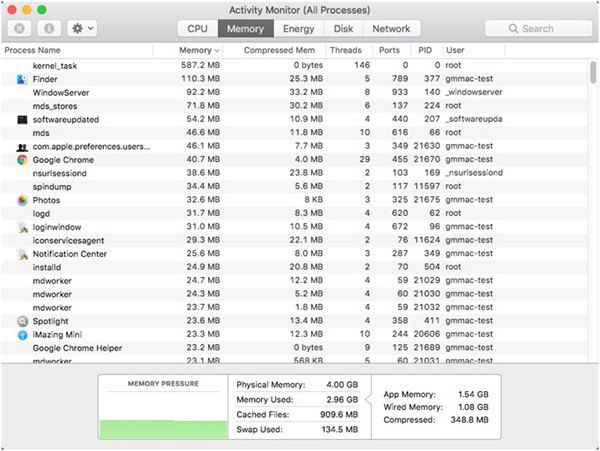Click the iMazing Mini process icon
Viewport: 600px width, 451px height.
tap(22, 335)
